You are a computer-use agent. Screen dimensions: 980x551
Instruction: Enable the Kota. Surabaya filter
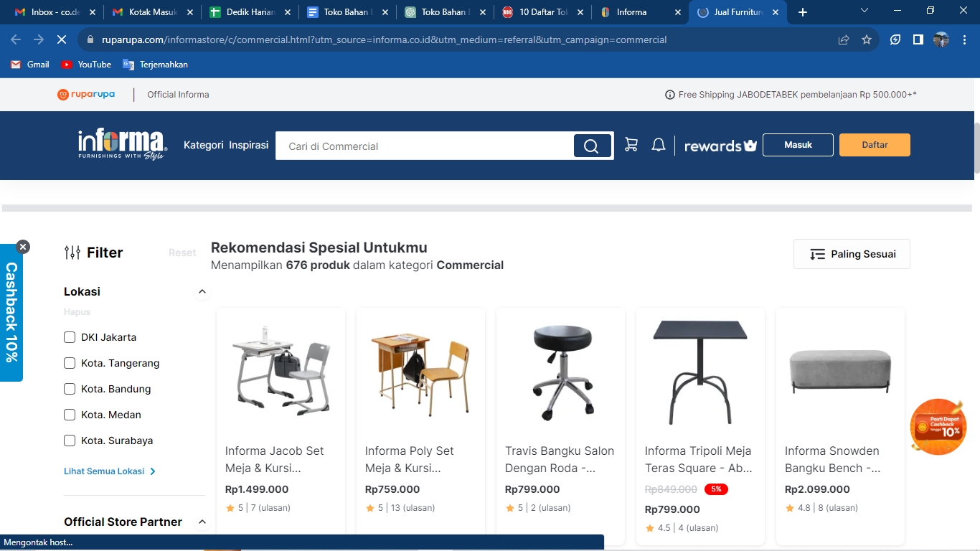(x=70, y=441)
